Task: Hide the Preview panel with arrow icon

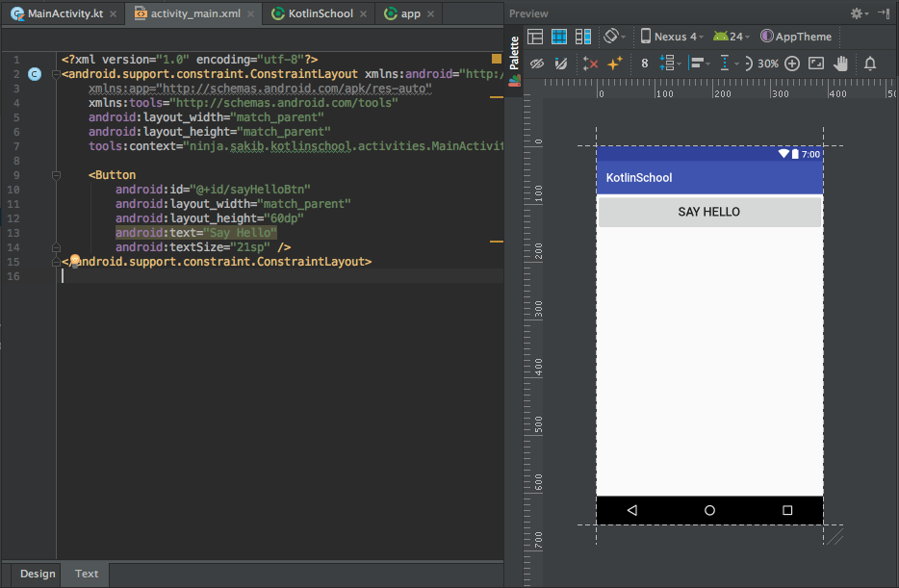Action: (x=884, y=13)
